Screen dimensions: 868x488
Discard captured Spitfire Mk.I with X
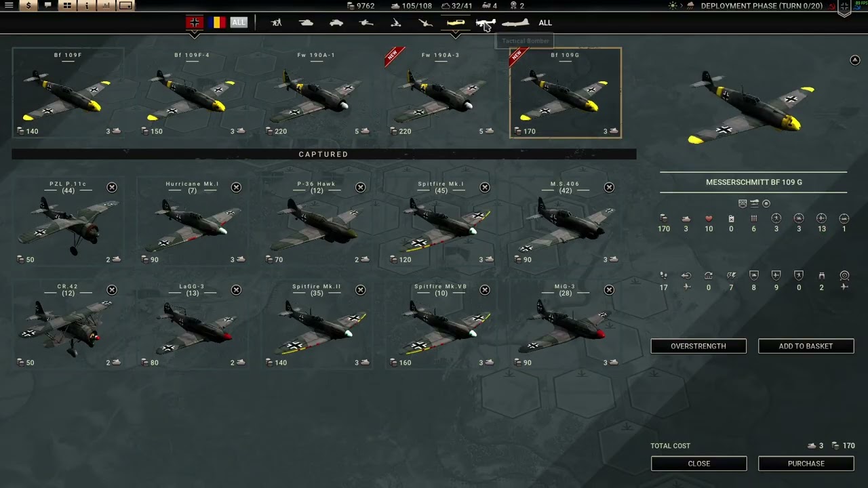pos(485,187)
